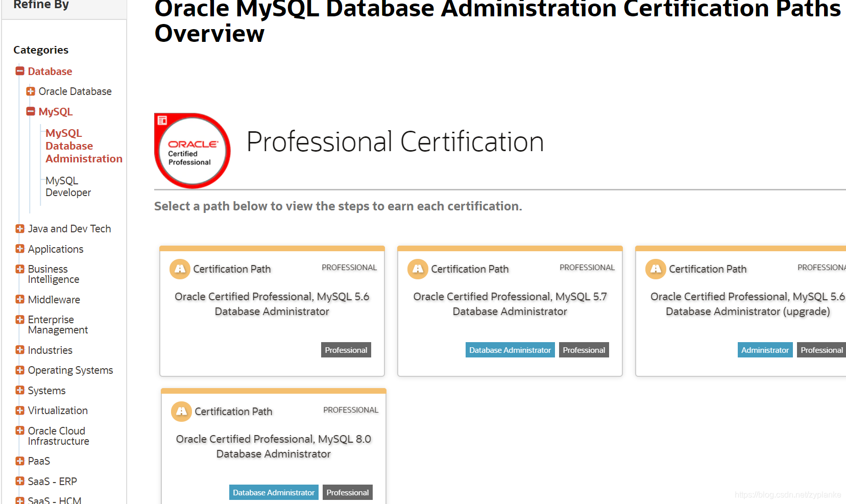Select the MySQL category link
Image resolution: width=846 pixels, height=504 pixels.
tap(56, 112)
